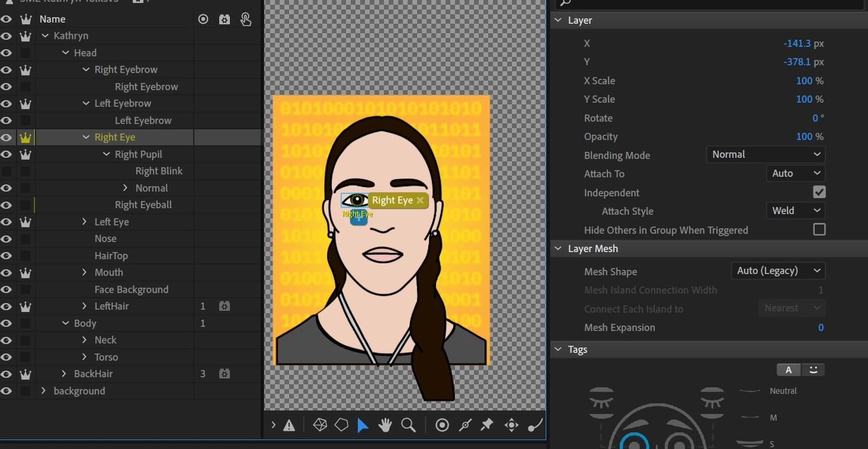Click the crown column header icon
This screenshot has width=868, height=449.
(25, 19)
